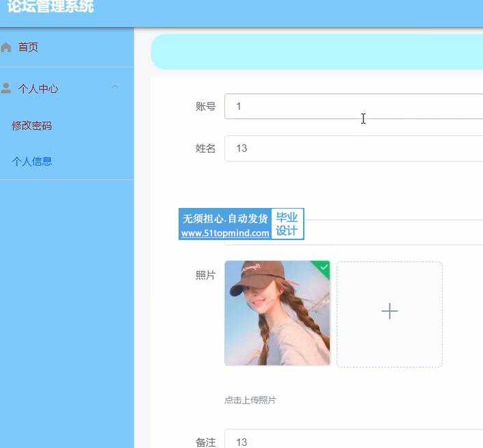Click the user icon beside 个人中心
The image size is (483, 448).
tap(6, 88)
